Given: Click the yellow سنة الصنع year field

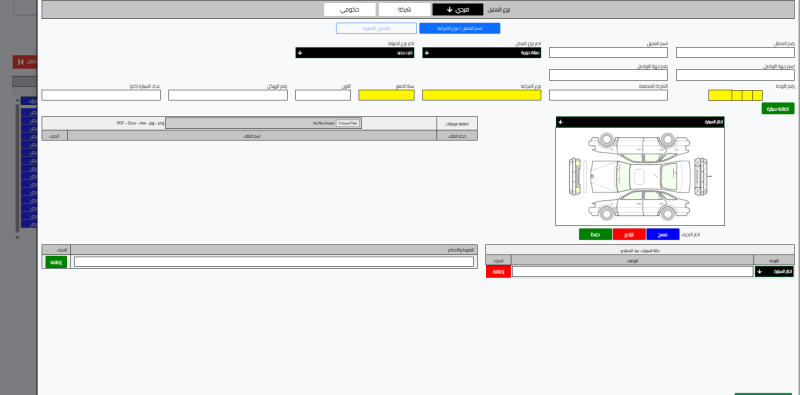Looking at the screenshot, I should click(386, 95).
